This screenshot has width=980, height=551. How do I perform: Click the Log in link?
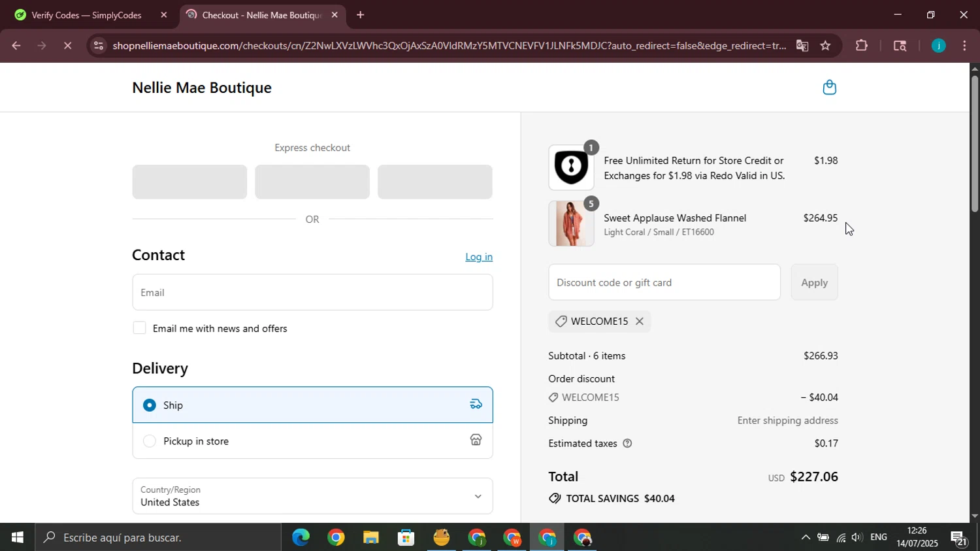coord(479,257)
